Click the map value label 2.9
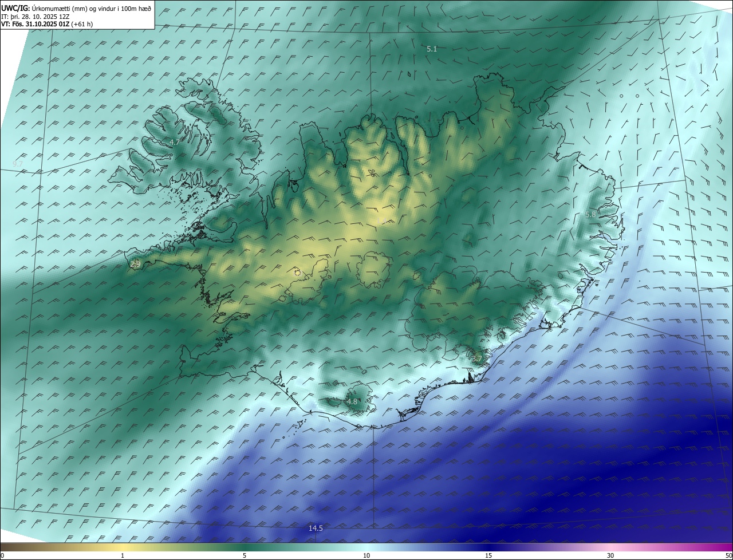 (135, 264)
